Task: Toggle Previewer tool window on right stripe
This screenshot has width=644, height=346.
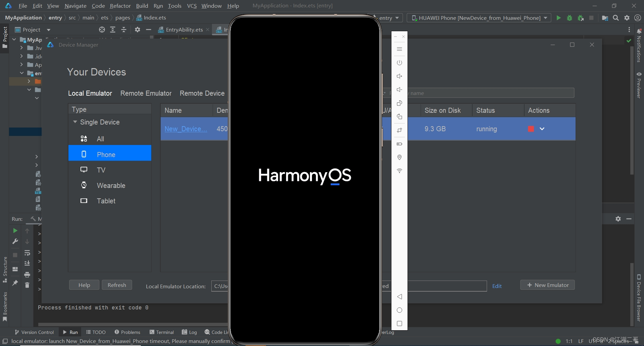Action: tap(639, 85)
